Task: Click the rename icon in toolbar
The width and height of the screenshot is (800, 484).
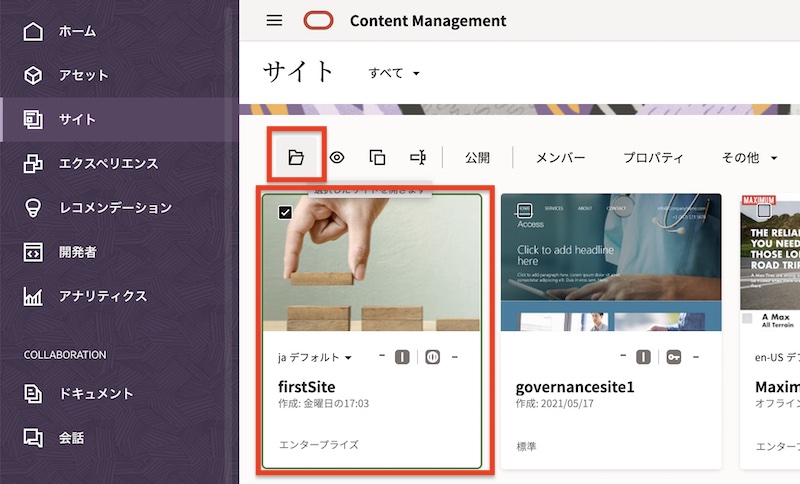Action: coord(418,157)
